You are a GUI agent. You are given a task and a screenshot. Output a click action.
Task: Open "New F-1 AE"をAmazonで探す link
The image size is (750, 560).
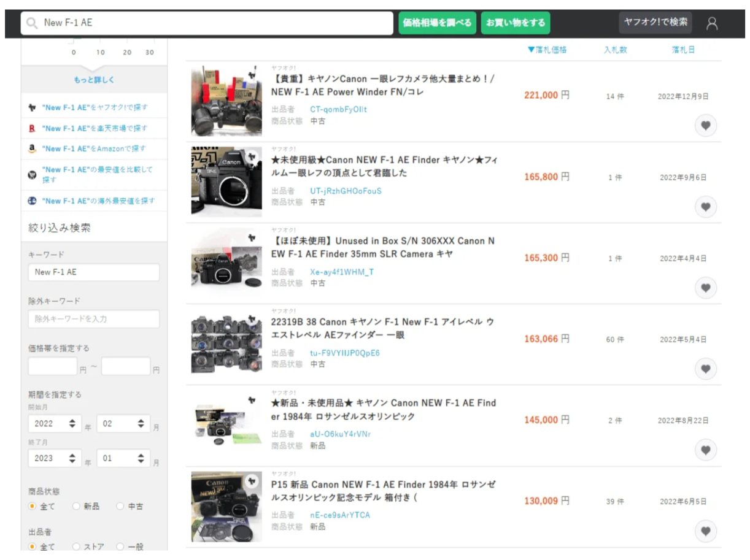94,148
